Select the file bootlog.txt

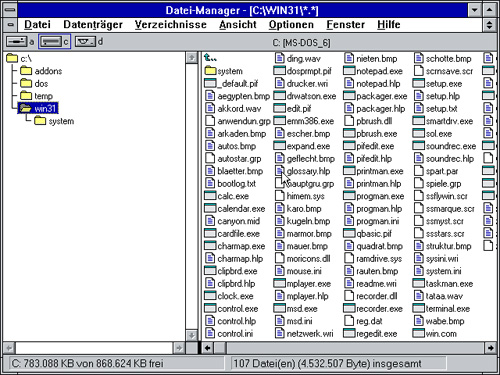pyautogui.click(x=231, y=184)
